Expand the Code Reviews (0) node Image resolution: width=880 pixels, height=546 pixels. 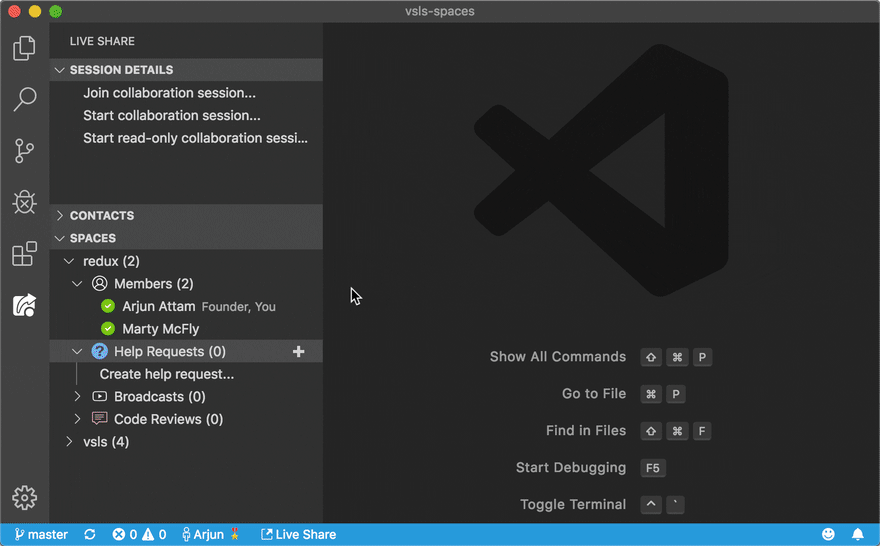(77, 419)
